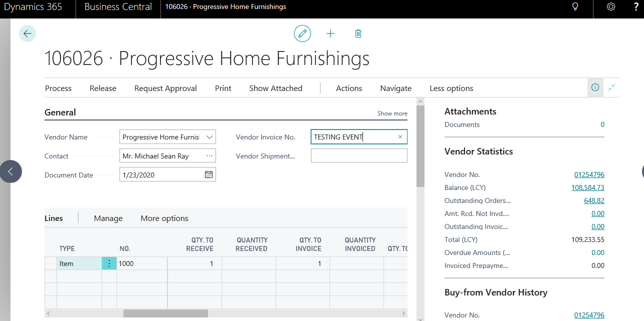Open the edit pencil icon to edit invoice
The width and height of the screenshot is (644, 321).
click(x=302, y=33)
